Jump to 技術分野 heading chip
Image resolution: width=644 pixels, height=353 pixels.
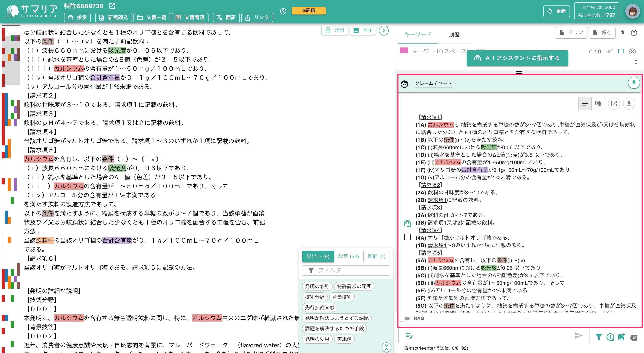(x=314, y=297)
